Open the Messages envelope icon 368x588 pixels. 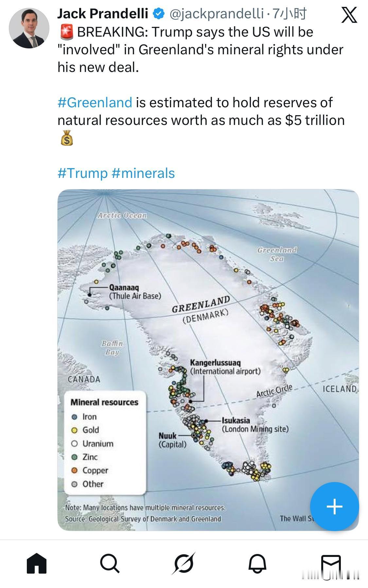331,563
